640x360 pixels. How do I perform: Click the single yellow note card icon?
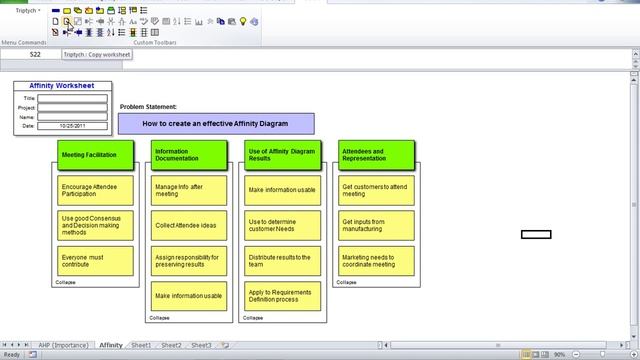click(67, 11)
